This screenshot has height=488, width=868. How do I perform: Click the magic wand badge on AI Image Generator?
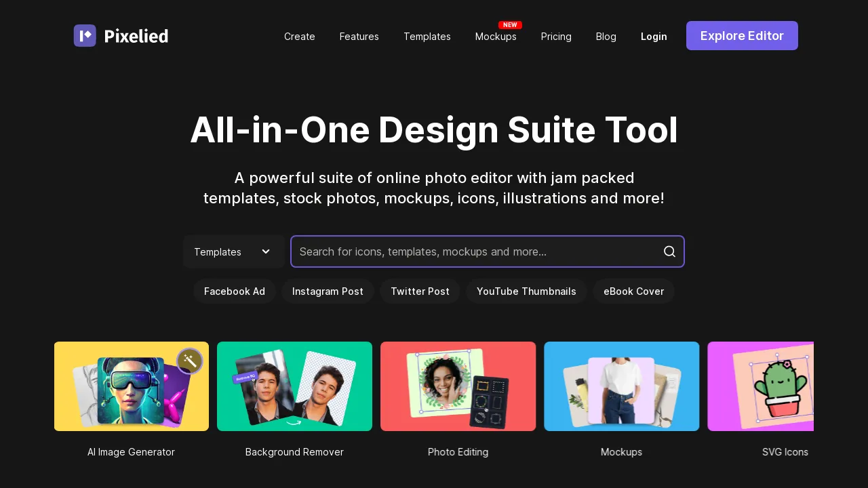(x=190, y=361)
